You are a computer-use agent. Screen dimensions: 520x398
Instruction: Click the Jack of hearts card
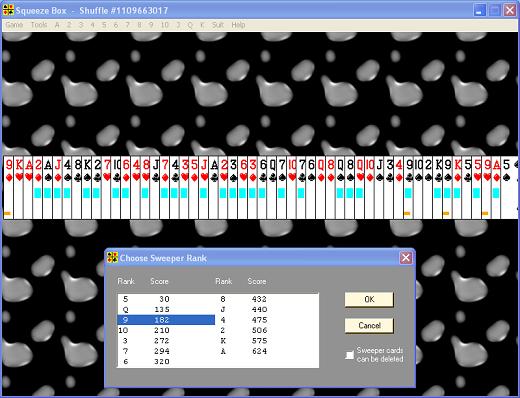(204, 188)
